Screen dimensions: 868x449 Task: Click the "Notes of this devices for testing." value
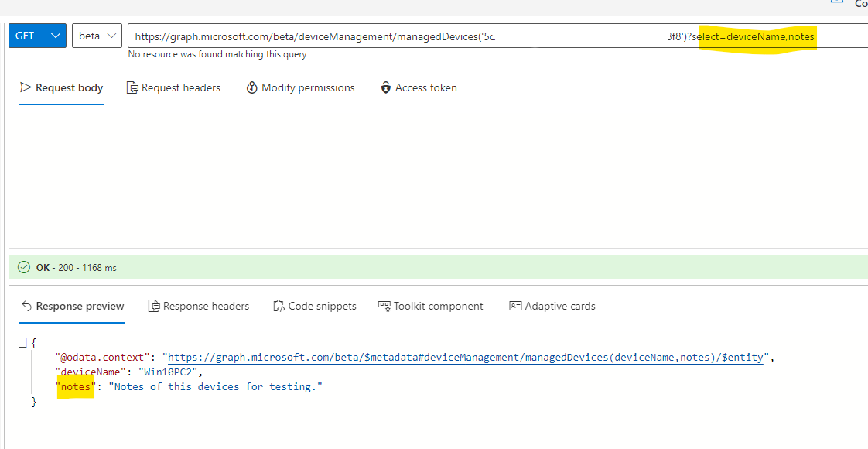(215, 387)
